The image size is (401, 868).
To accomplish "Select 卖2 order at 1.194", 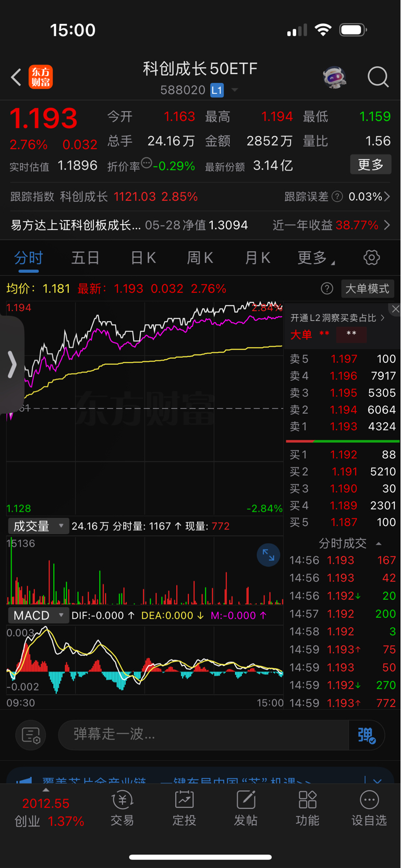I will tap(343, 410).
